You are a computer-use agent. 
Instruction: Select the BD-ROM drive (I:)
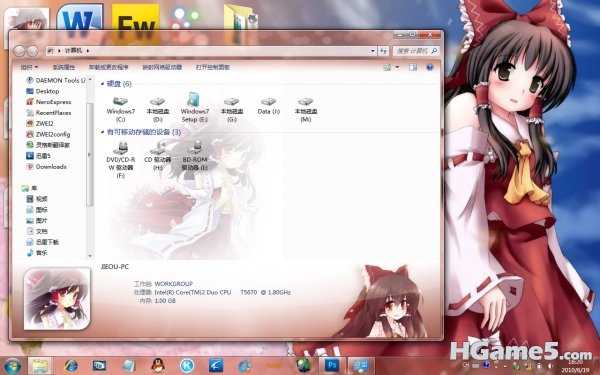coord(195,156)
